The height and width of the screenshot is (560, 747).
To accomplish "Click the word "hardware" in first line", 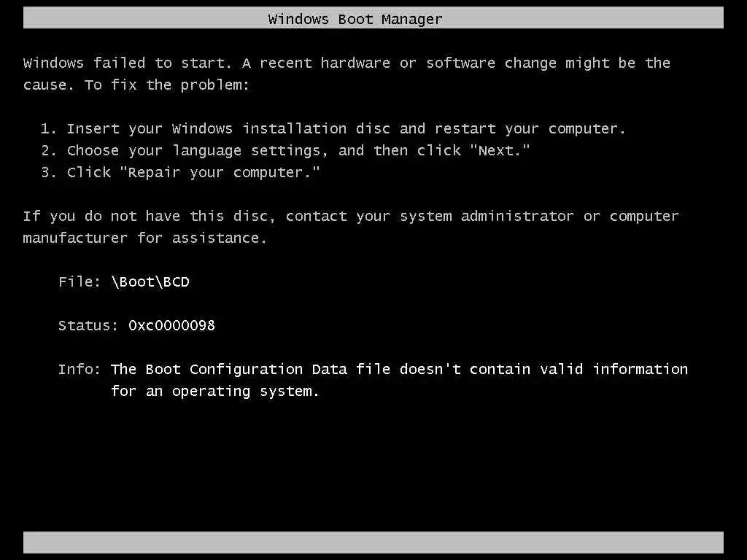I will click(x=355, y=63).
